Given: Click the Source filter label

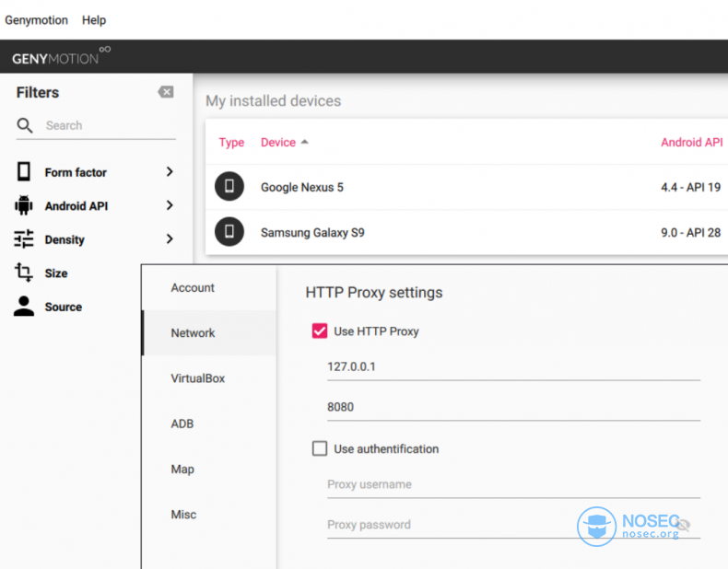Looking at the screenshot, I should pyautogui.click(x=64, y=307).
